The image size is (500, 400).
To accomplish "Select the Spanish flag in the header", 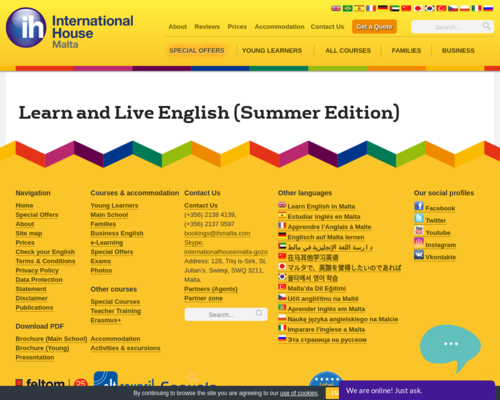I will click(x=359, y=8).
